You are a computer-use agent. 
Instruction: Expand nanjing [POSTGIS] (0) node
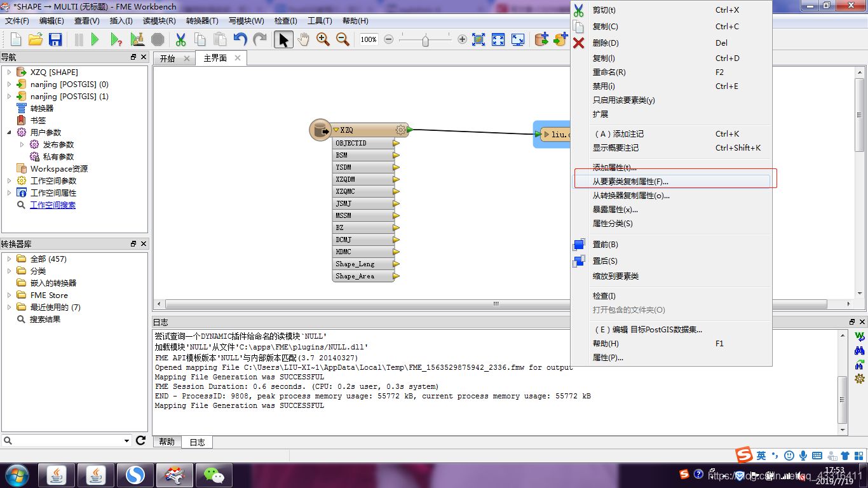(x=9, y=85)
